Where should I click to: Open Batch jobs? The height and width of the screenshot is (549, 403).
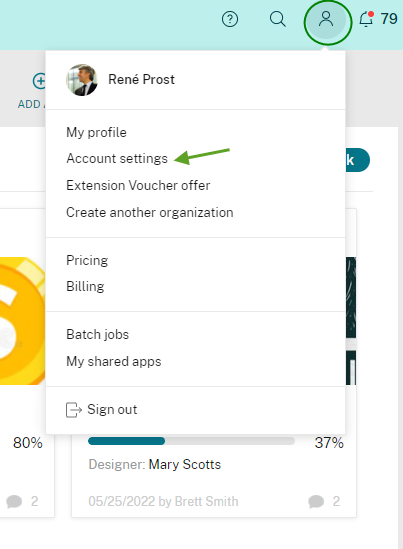pos(98,335)
